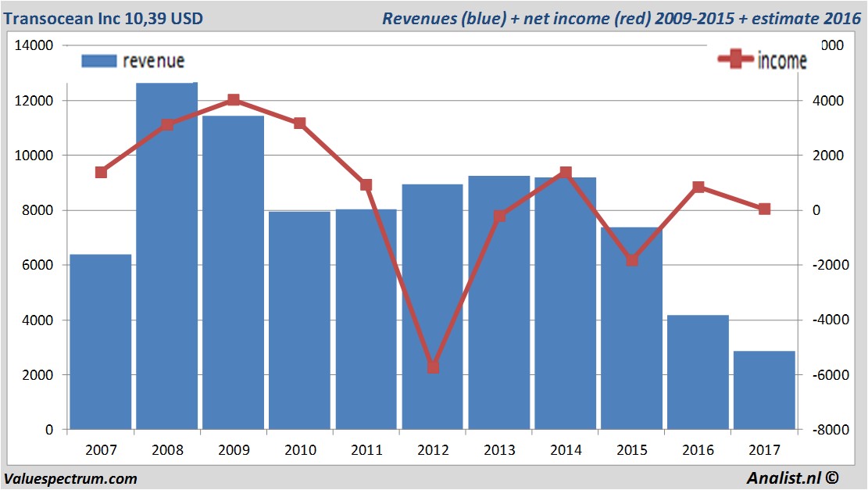Click the blue revenue legend swatch
The width and height of the screenshot is (868, 490).
(99, 61)
